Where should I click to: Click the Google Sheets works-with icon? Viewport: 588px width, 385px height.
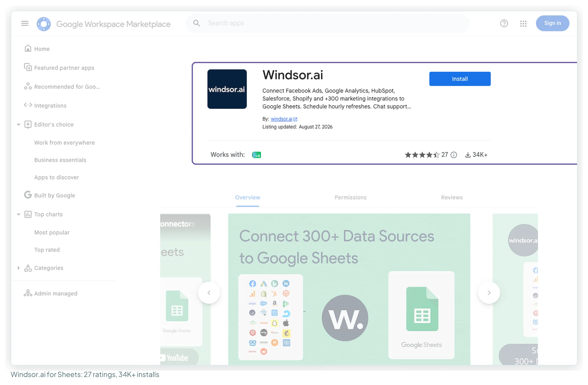tap(257, 155)
